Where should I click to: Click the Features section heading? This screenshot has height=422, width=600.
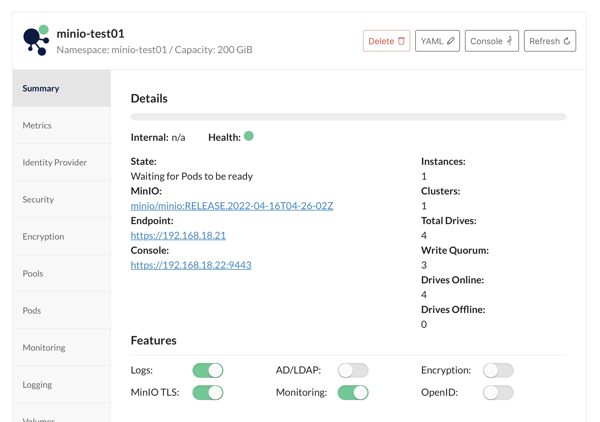[x=153, y=341]
